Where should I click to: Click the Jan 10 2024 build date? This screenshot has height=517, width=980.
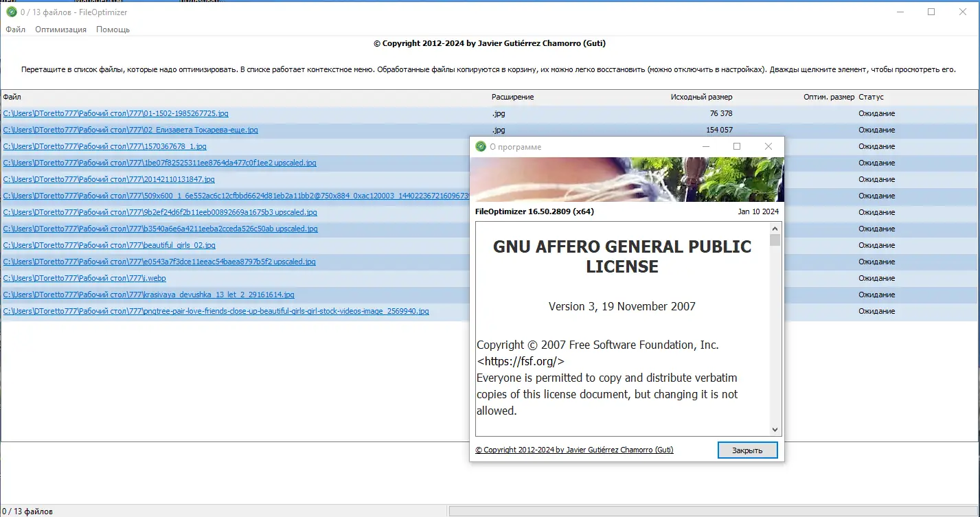click(758, 211)
